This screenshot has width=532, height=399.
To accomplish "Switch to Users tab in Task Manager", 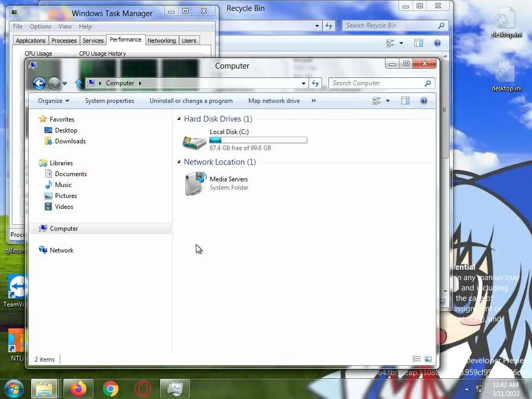I will [x=189, y=41].
